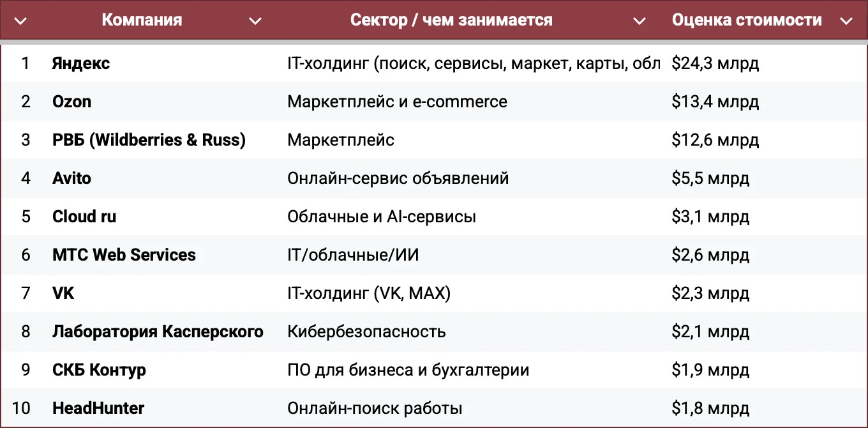The image size is (868, 428).
Task: Click the Сектор / чем занимается header
Action: [451, 20]
